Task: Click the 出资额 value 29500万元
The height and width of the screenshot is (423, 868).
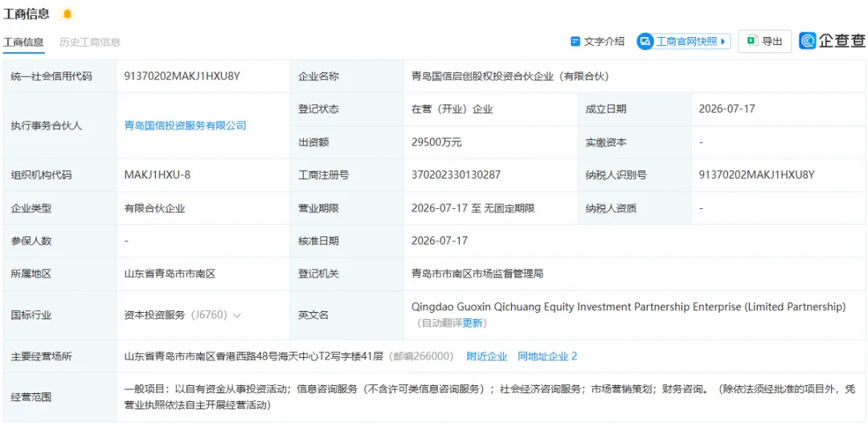Action: 436,142
